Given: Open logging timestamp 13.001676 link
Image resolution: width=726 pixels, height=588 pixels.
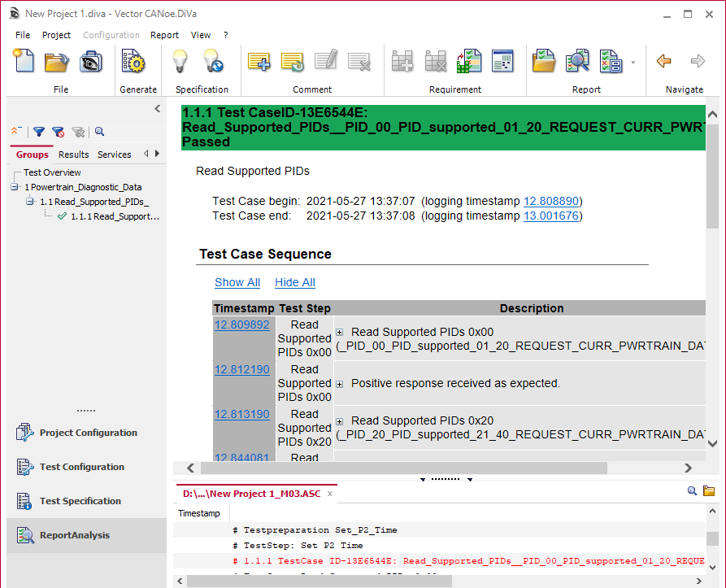Looking at the screenshot, I should pyautogui.click(x=551, y=216).
